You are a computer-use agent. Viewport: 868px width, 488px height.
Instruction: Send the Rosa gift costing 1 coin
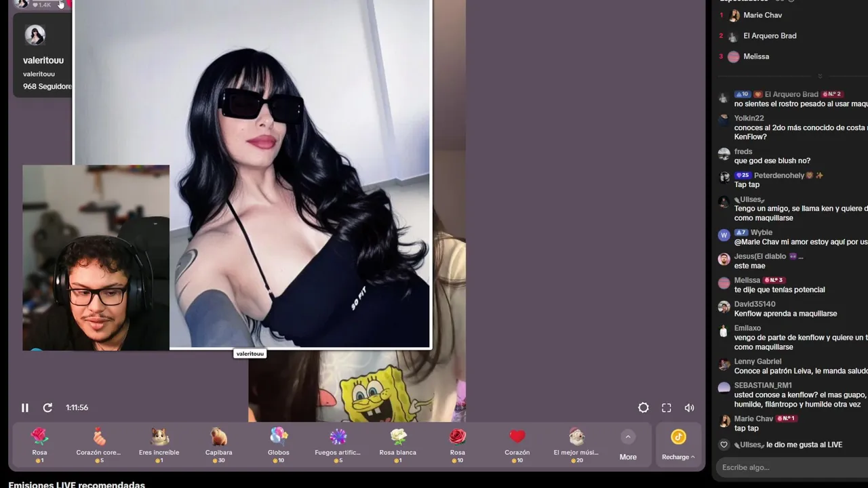click(39, 445)
